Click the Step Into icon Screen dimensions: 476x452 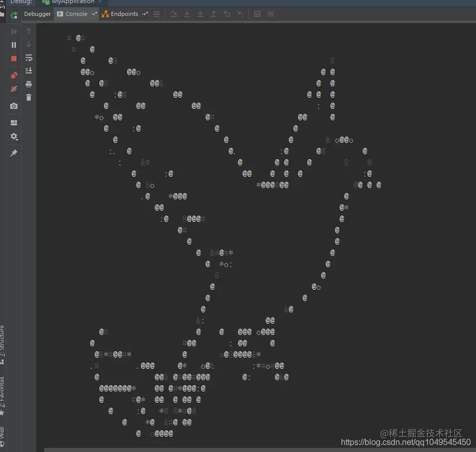point(187,14)
